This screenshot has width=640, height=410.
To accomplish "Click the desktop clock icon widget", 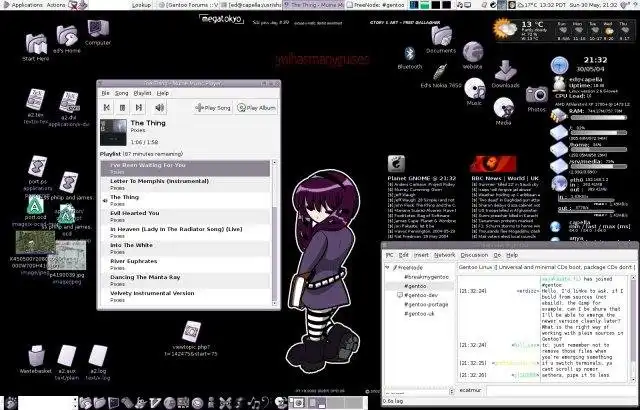I will 559,65.
